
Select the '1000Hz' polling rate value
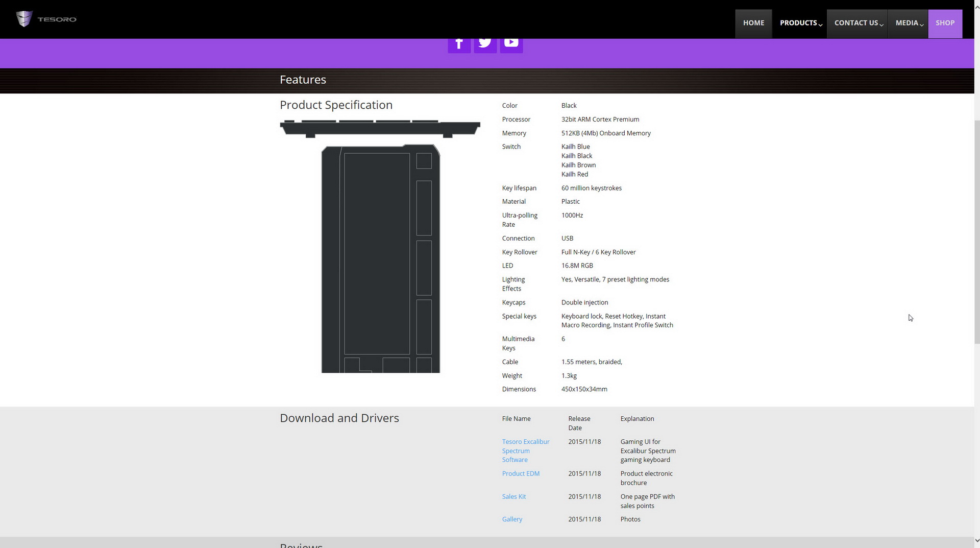pyautogui.click(x=572, y=215)
